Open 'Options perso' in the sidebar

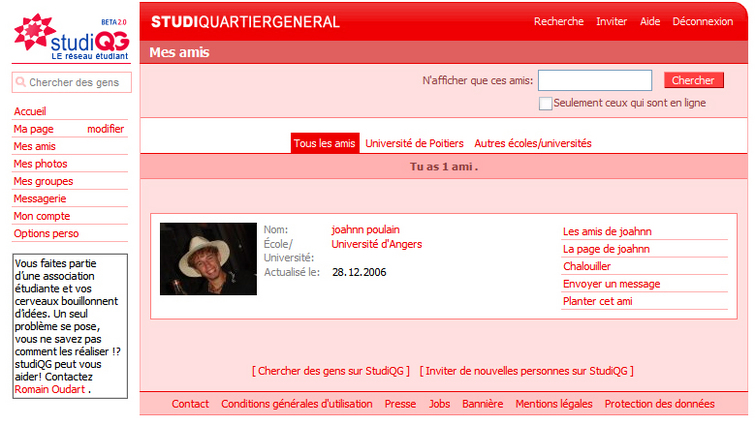(46, 233)
